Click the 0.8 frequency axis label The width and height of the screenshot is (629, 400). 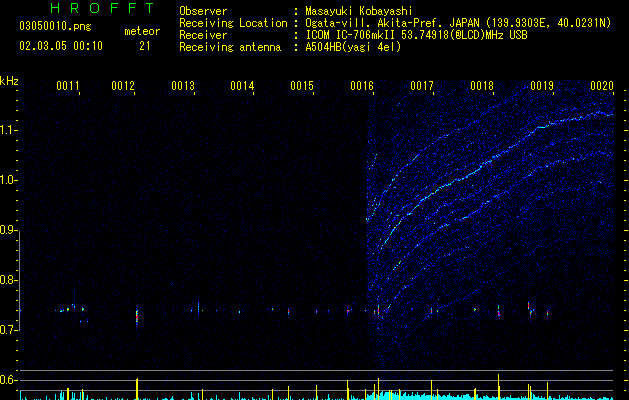(x=8, y=280)
